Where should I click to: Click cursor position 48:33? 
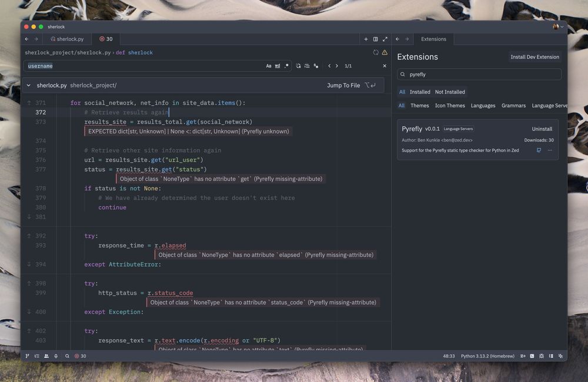449,356
